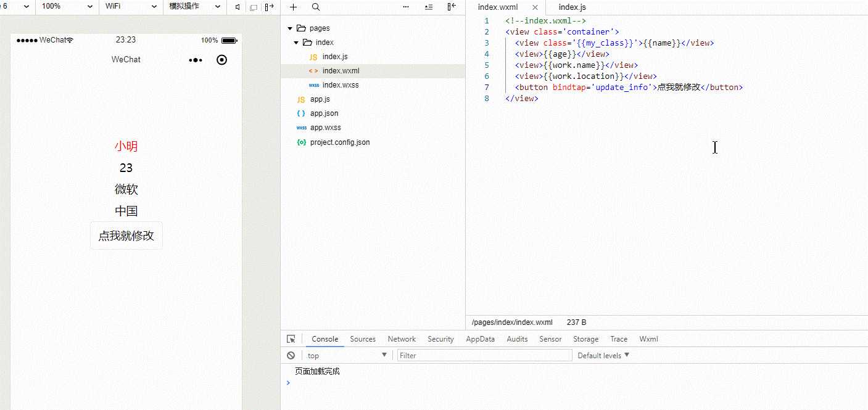Image resolution: width=868 pixels, height=410 pixels.
Task: Toggle simulator sound speaker icon
Action: tap(238, 7)
